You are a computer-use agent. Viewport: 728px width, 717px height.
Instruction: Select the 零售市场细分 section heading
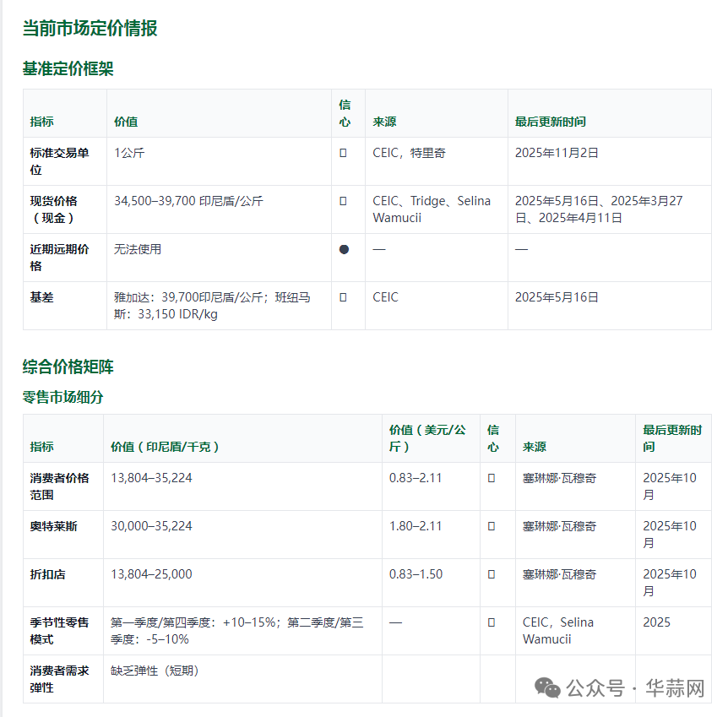62,397
